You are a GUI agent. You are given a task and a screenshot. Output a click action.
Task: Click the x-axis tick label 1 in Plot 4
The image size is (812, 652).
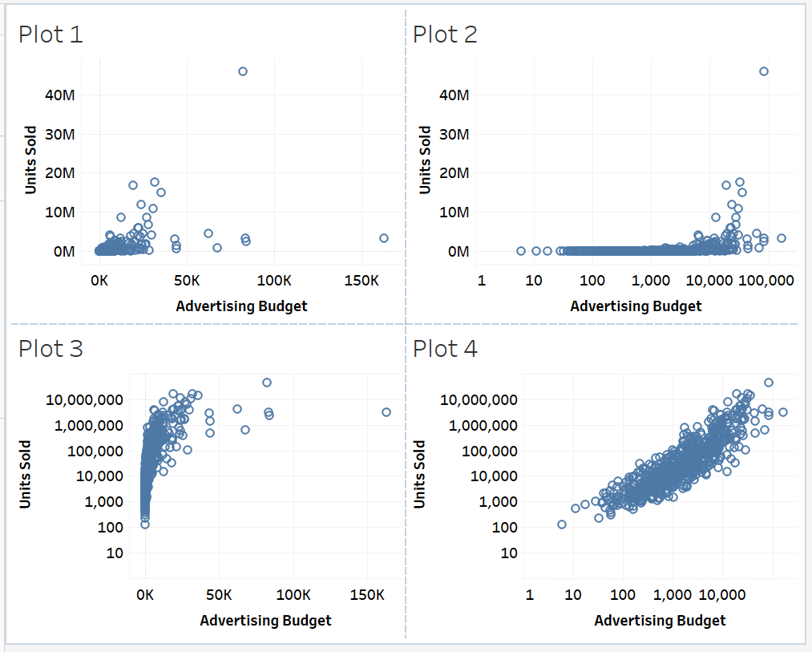point(529,595)
